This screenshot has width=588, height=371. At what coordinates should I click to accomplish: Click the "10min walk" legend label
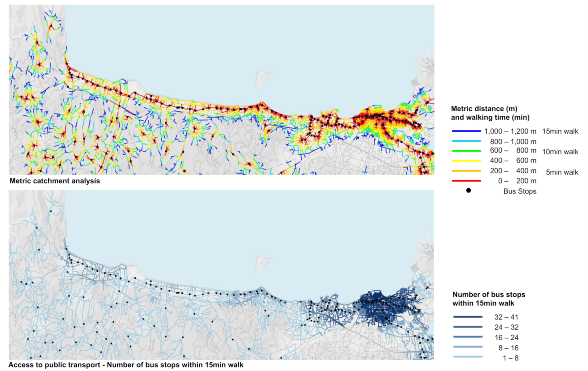click(560, 152)
